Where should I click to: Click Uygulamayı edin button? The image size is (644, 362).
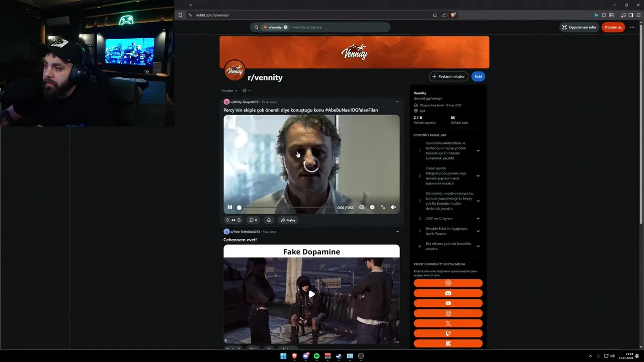click(x=579, y=27)
